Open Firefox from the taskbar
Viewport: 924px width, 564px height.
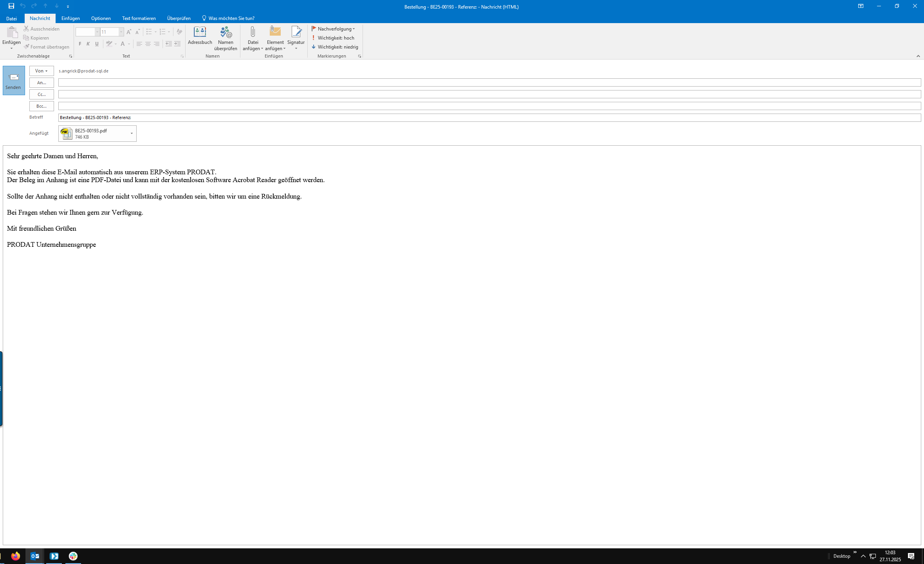(16, 556)
